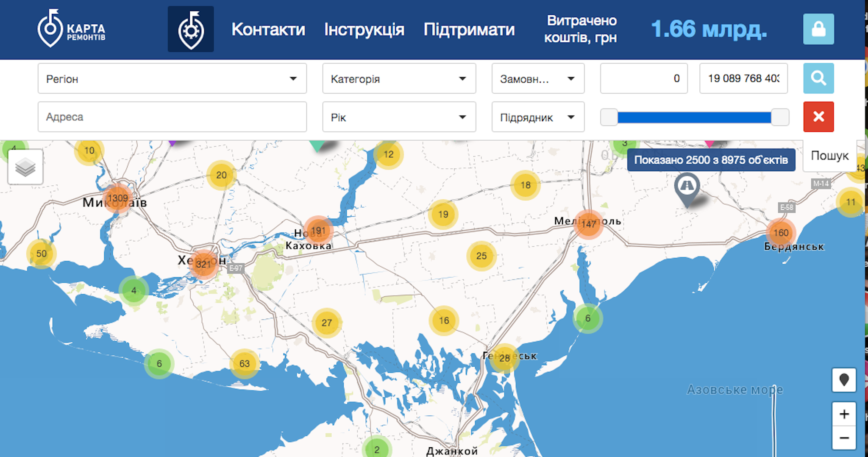Click the red X clear filters button

click(x=818, y=117)
